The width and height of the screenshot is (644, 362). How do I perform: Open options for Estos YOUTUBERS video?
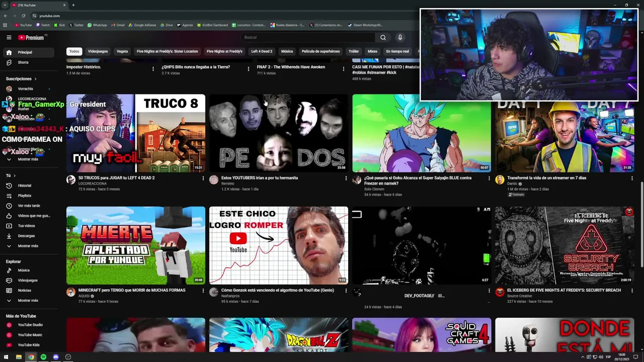pyautogui.click(x=346, y=178)
